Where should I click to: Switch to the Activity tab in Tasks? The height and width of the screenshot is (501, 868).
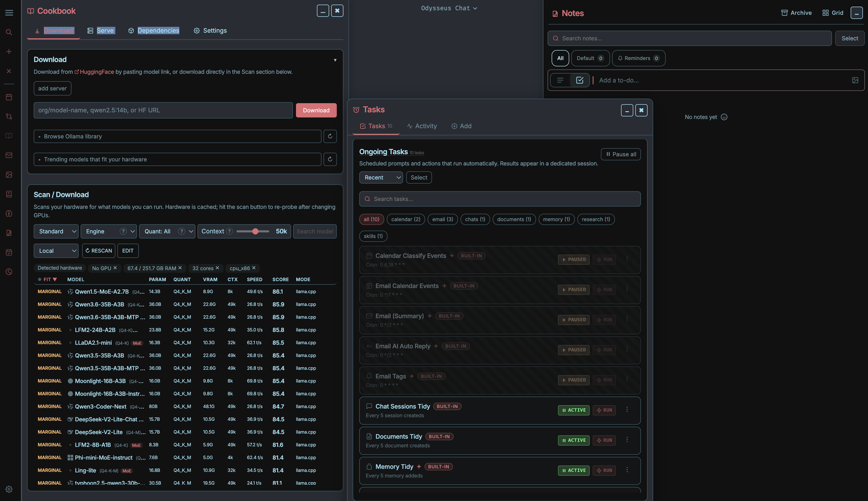(x=422, y=126)
